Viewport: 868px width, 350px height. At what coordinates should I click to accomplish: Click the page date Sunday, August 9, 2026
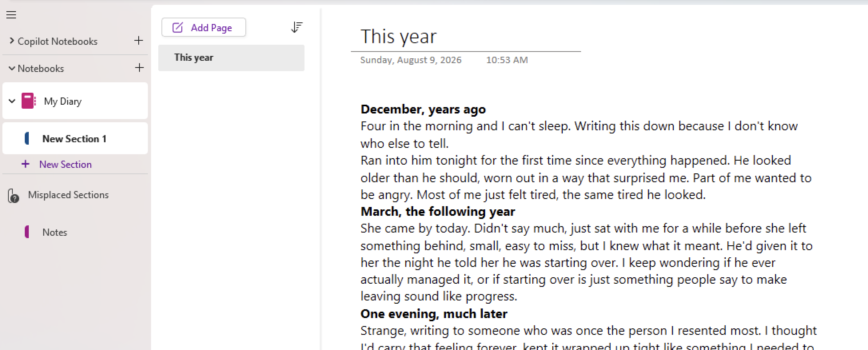coord(411,60)
